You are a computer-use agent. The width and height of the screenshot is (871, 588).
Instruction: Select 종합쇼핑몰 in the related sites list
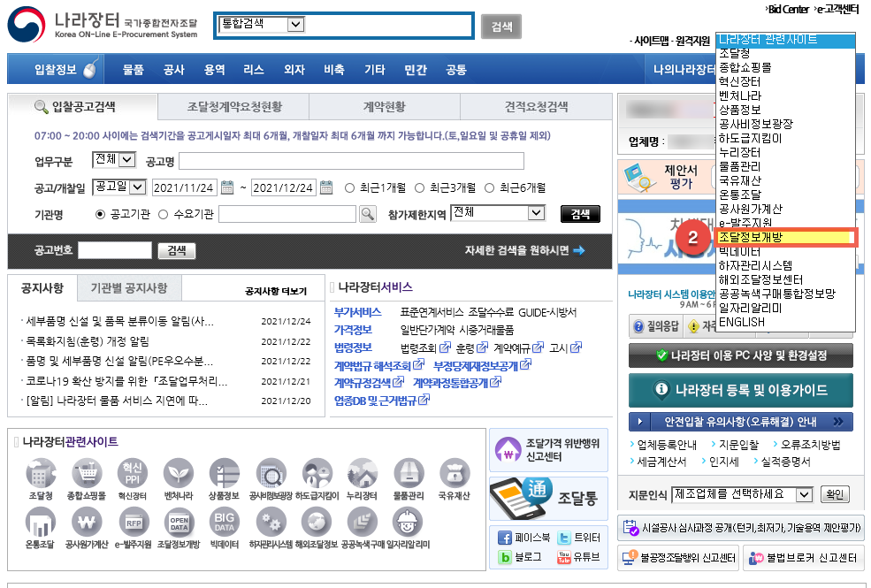click(784, 67)
